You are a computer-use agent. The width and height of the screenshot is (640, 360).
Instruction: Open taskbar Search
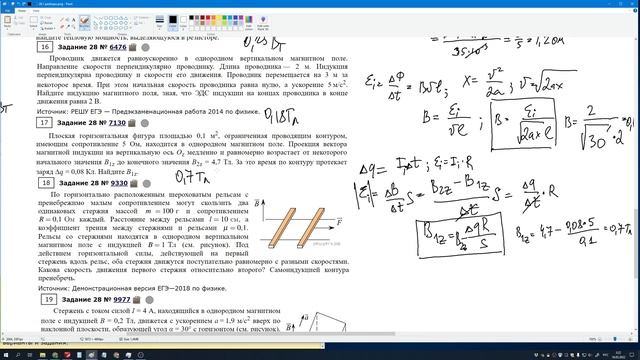point(18,355)
